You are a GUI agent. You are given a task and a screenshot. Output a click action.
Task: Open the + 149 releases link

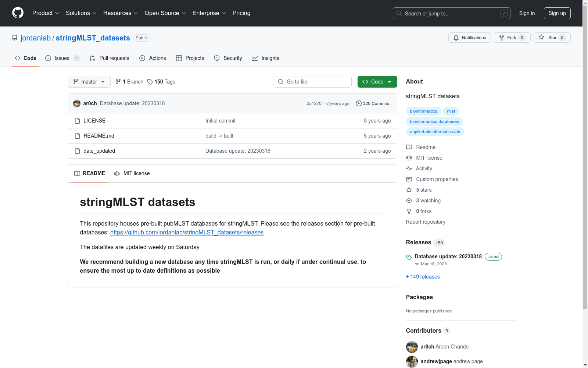(423, 277)
